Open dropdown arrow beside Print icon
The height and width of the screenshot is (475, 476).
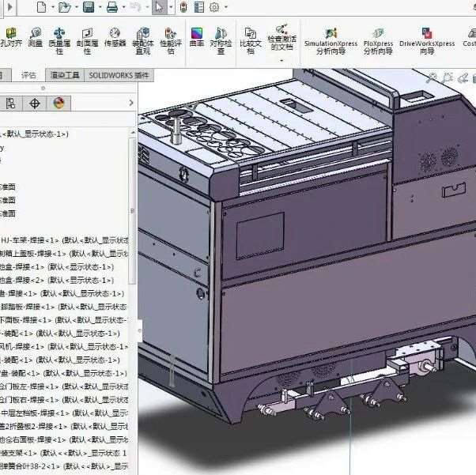tap(124, 7)
